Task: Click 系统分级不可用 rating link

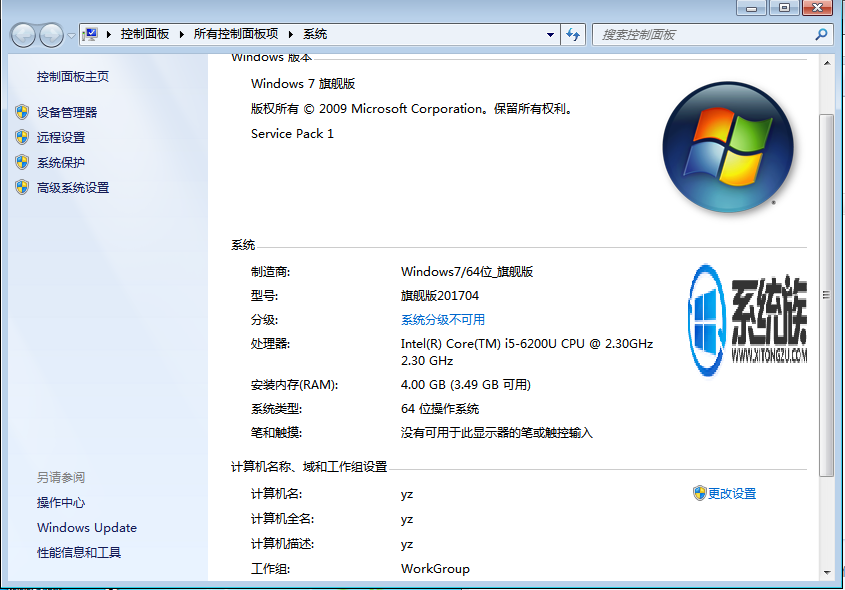Action: click(442, 320)
